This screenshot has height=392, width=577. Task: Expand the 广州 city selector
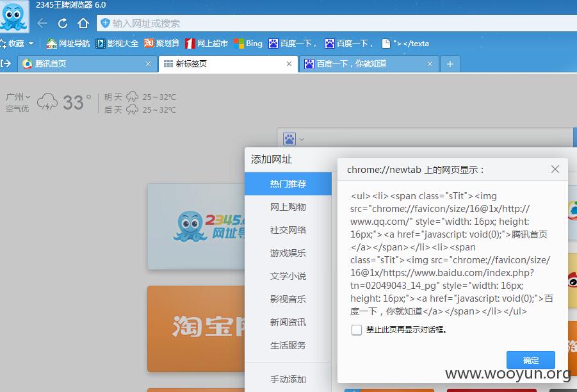18,97
